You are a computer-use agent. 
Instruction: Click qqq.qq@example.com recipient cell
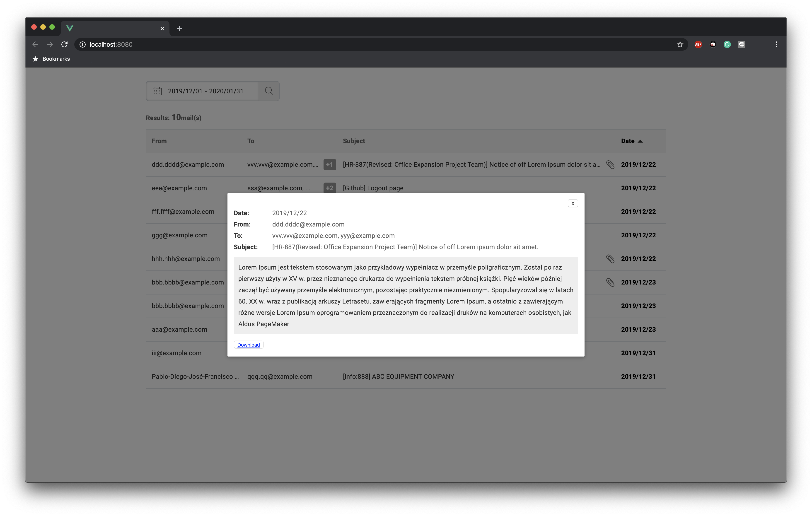coord(280,376)
